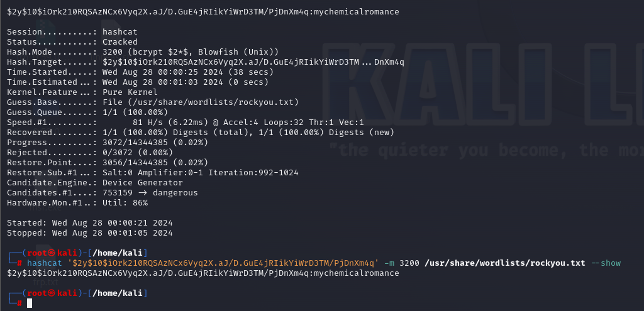Click the Hardware.Mon Util 86% reading

click(125, 203)
